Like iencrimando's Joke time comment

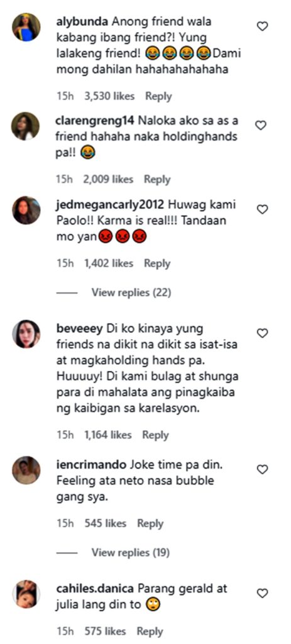262,469
